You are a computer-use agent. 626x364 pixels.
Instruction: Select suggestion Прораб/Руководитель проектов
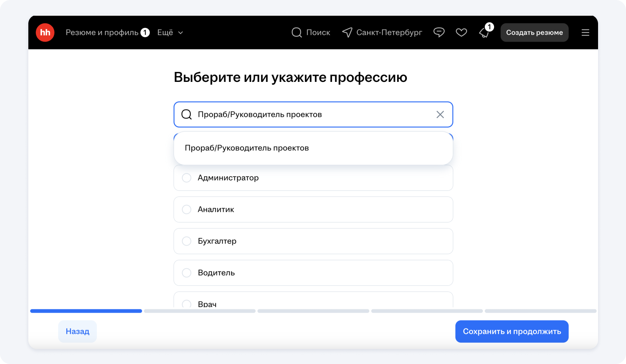point(247,148)
